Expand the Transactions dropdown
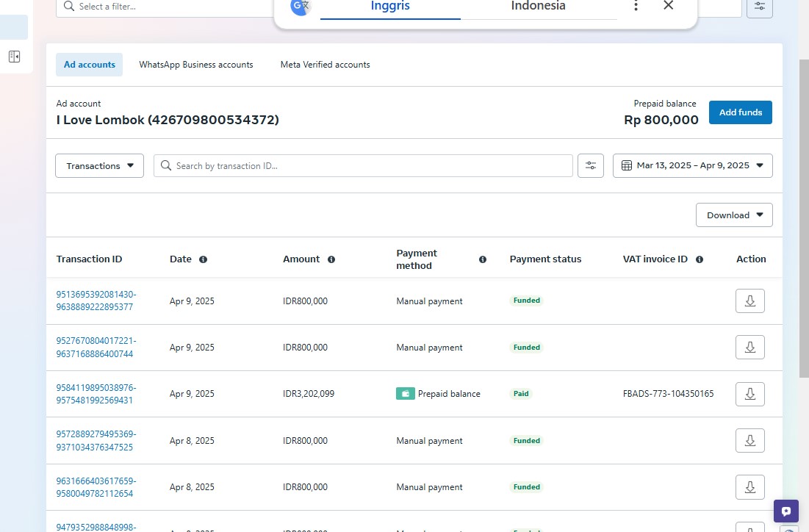Image resolution: width=809 pixels, height=532 pixels. pos(99,166)
